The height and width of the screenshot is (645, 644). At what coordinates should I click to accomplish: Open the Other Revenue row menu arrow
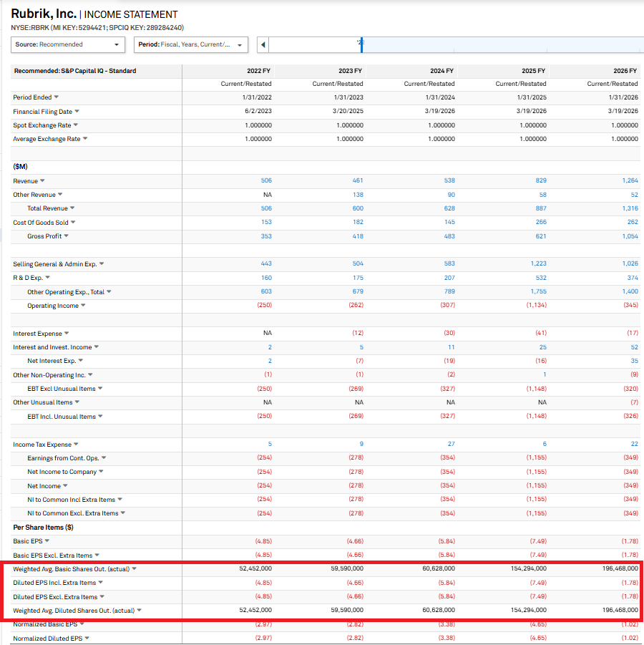pyautogui.click(x=60, y=194)
